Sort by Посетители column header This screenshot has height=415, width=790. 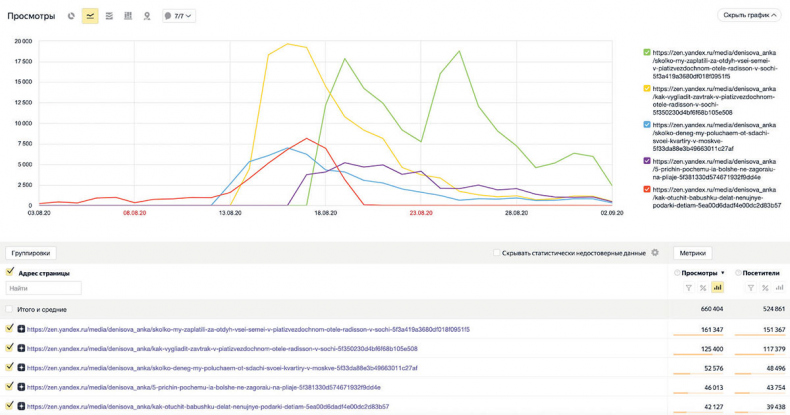(763, 272)
